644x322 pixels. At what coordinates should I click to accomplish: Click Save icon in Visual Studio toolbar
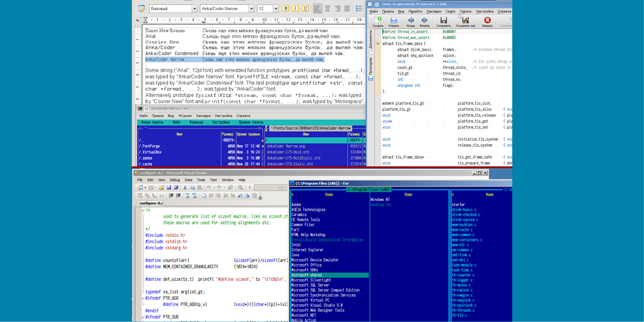click(x=169, y=187)
